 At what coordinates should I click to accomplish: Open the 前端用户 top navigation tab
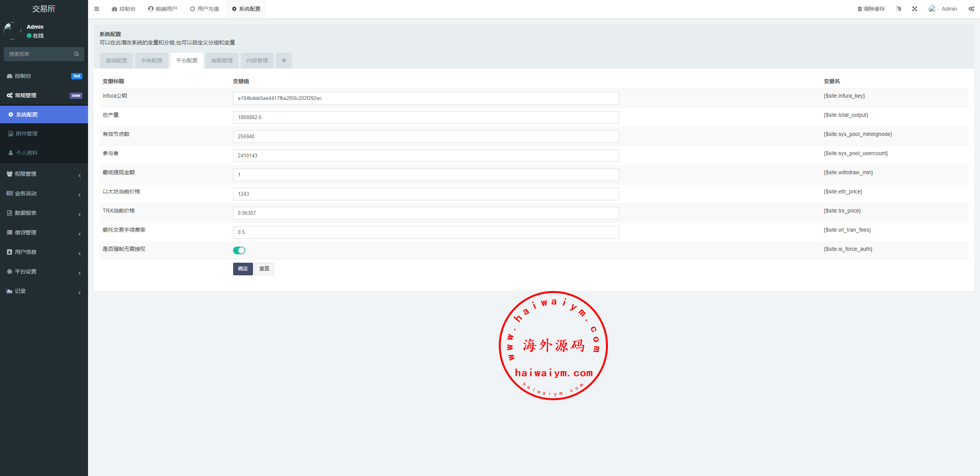[163, 9]
